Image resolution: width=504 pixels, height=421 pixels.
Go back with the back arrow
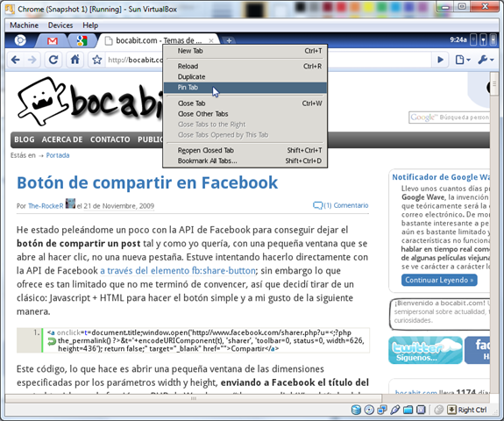16,60
